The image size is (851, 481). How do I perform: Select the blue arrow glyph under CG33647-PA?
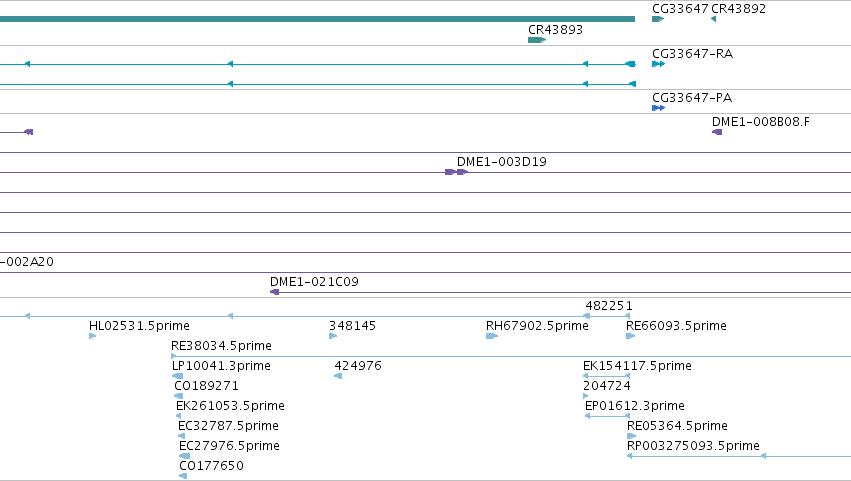coord(658,108)
